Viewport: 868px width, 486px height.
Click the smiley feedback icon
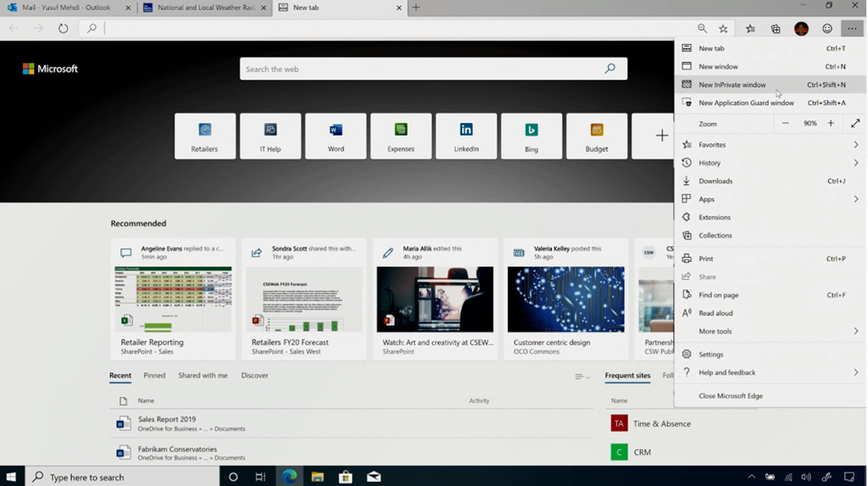click(x=827, y=28)
